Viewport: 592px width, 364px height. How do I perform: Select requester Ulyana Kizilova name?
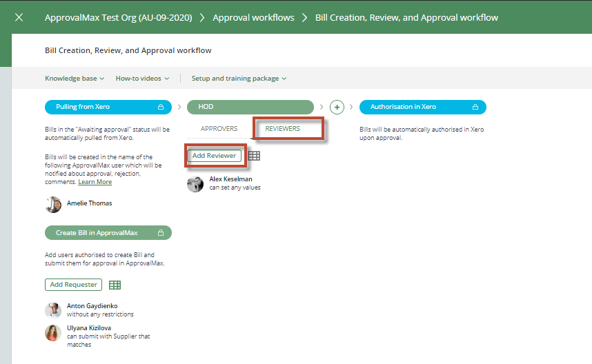click(x=89, y=328)
